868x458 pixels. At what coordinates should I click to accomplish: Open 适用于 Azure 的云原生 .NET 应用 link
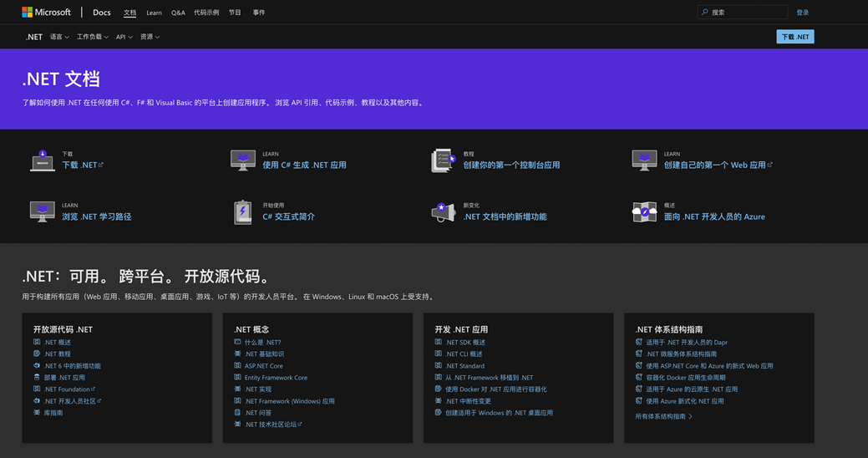click(x=692, y=389)
